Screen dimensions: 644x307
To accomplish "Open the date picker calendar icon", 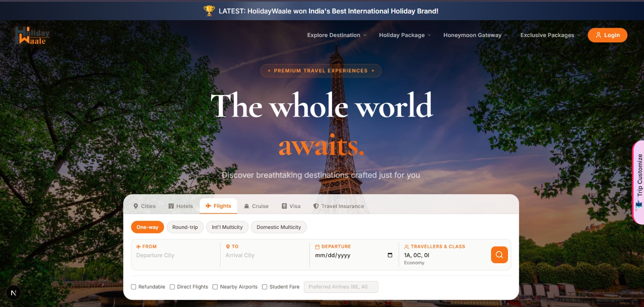I will 390,255.
